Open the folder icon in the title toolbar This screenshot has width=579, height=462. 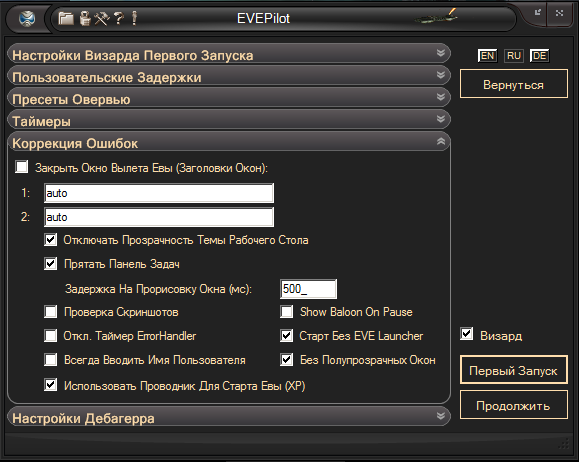pyautogui.click(x=66, y=18)
